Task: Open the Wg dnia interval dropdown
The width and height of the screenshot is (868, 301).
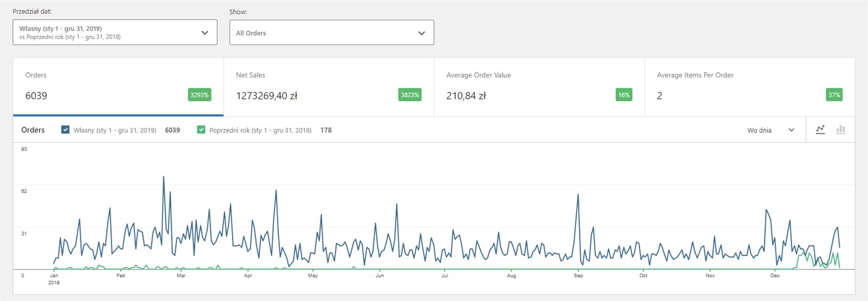Action: point(770,130)
